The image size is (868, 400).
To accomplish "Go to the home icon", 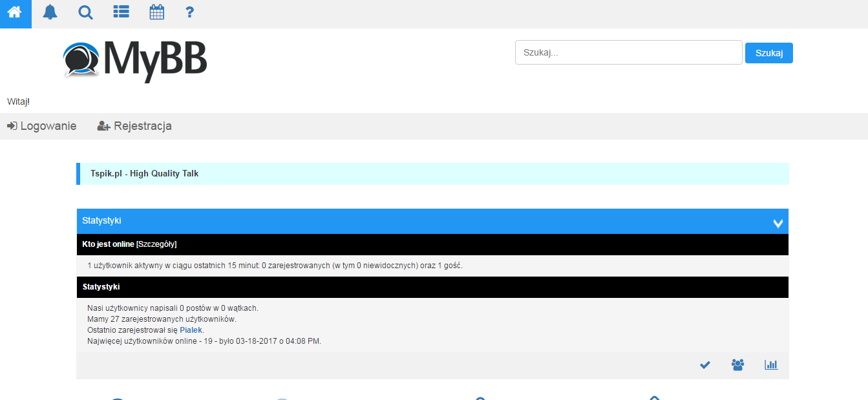I will tap(14, 12).
